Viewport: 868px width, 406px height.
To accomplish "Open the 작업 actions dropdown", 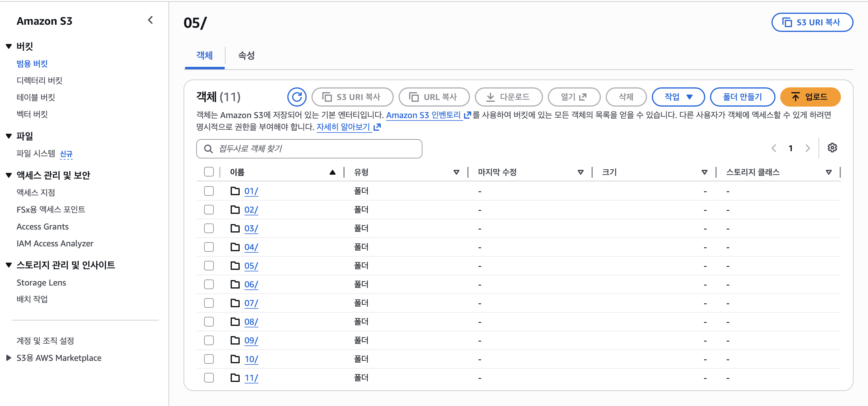I will click(678, 97).
